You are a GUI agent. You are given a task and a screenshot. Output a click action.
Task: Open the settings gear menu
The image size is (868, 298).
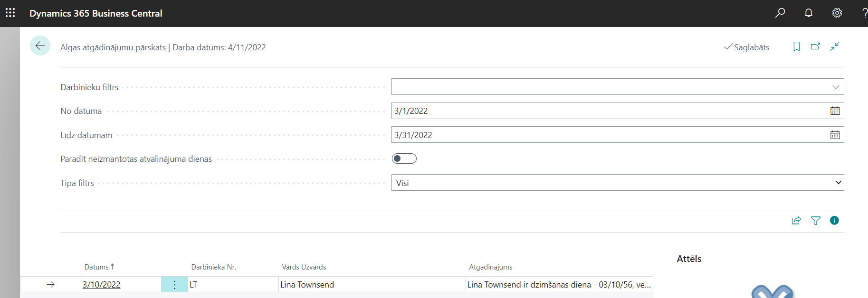pyautogui.click(x=837, y=13)
